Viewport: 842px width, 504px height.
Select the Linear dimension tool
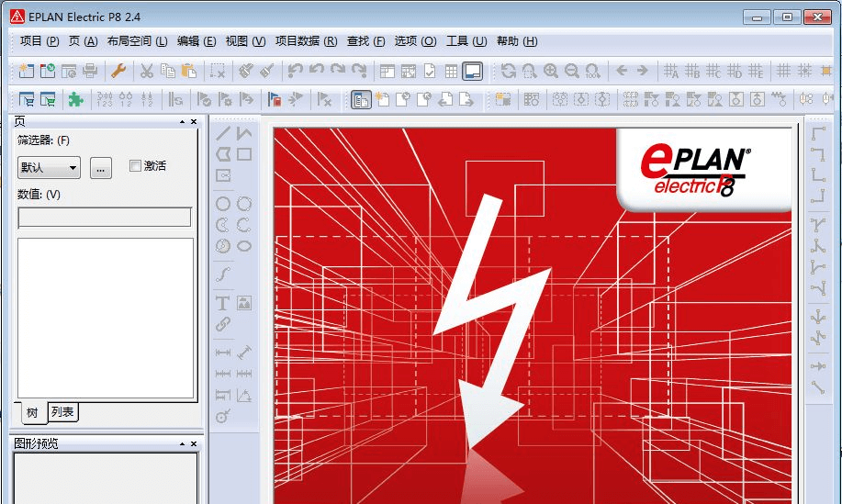click(223, 353)
